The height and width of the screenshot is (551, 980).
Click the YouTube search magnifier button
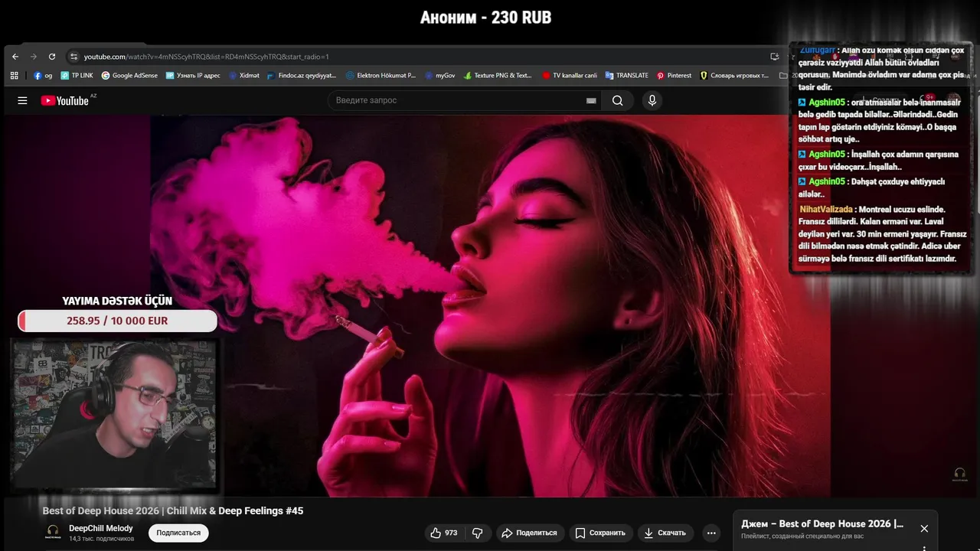point(618,100)
